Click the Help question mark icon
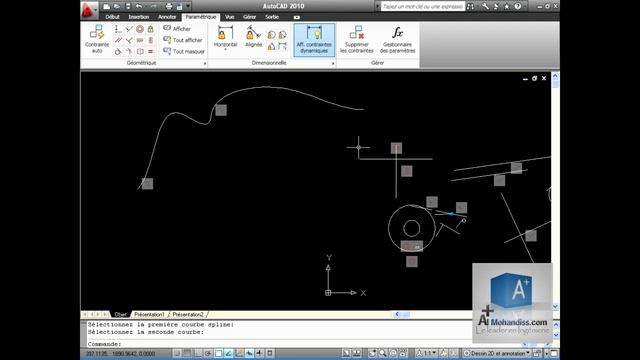Image resolution: width=640 pixels, height=360 pixels. (517, 6)
